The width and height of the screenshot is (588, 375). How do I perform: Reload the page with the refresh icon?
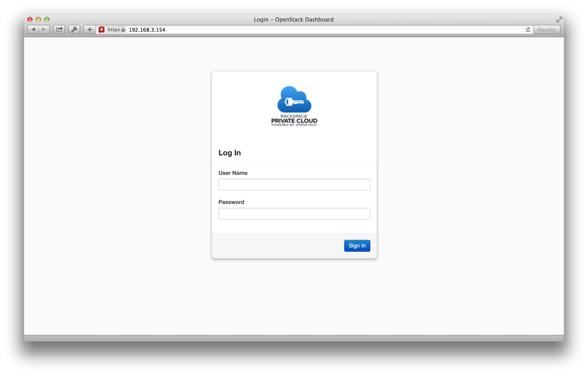coord(528,30)
